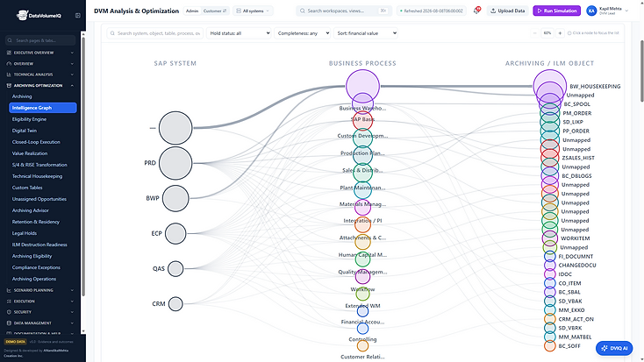Click the BC_SOFF object node circle

(550, 346)
